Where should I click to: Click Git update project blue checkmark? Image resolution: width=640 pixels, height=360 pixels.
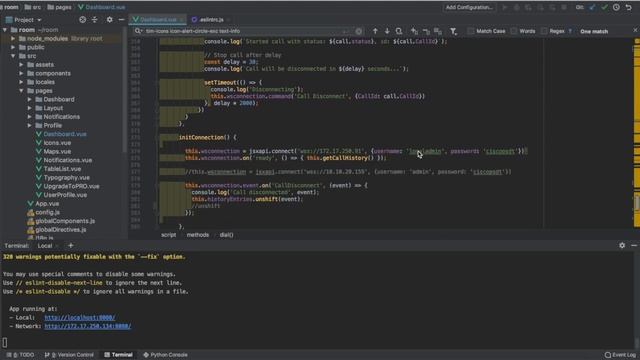pyautogui.click(x=592, y=7)
